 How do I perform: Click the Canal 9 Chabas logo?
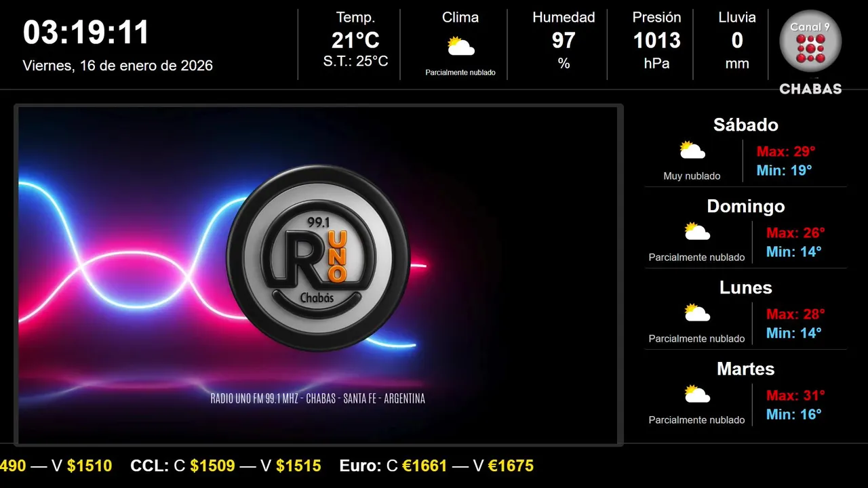coord(810,52)
